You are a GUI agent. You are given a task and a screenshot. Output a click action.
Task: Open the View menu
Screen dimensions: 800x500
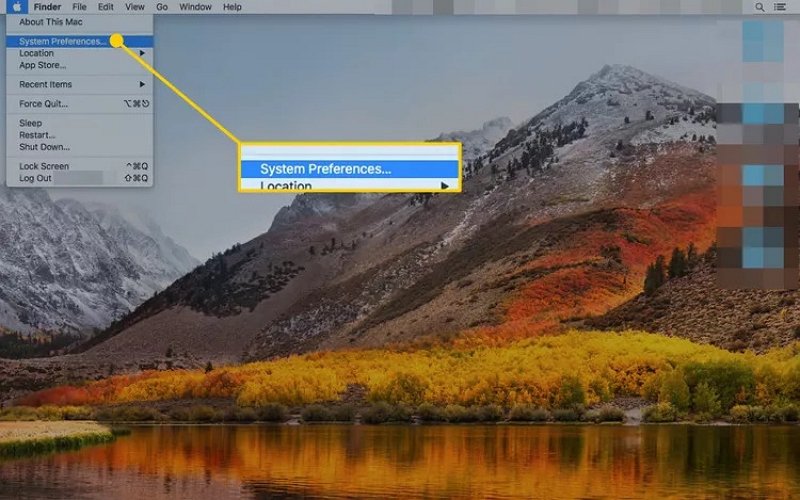[135, 7]
